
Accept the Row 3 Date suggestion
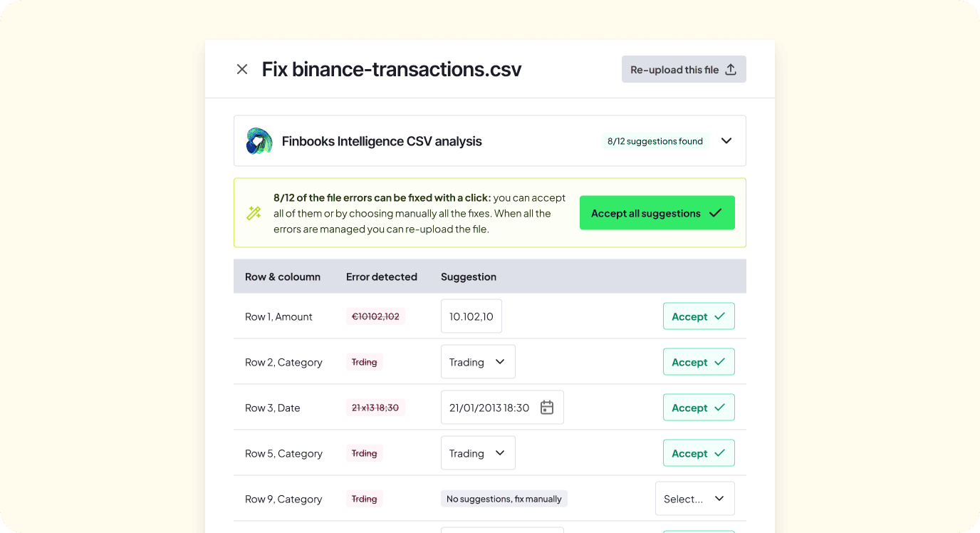point(699,408)
